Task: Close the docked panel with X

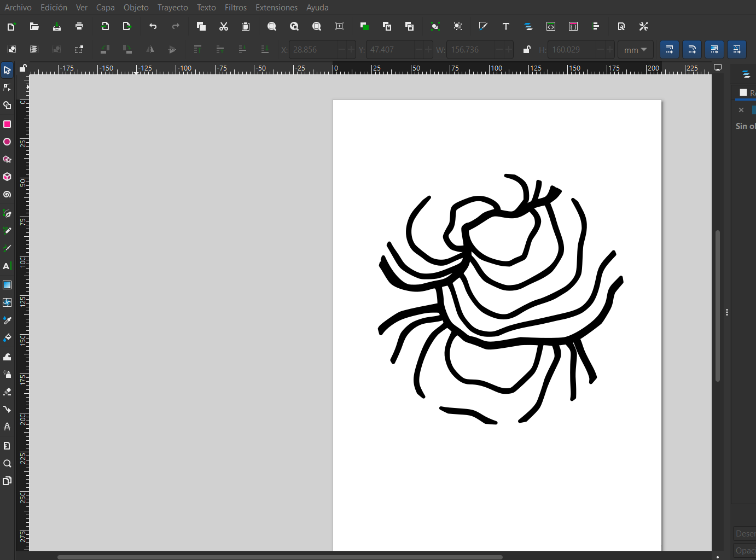Action: click(741, 110)
